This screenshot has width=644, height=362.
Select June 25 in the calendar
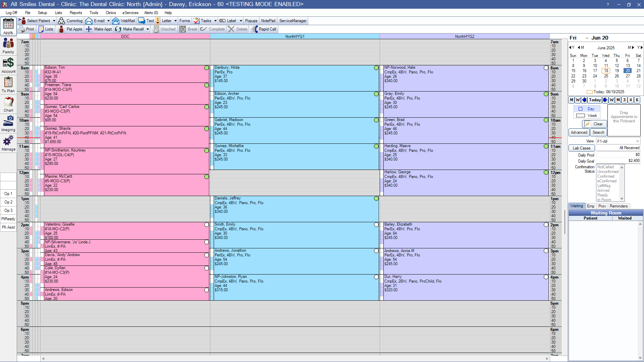tap(606, 76)
